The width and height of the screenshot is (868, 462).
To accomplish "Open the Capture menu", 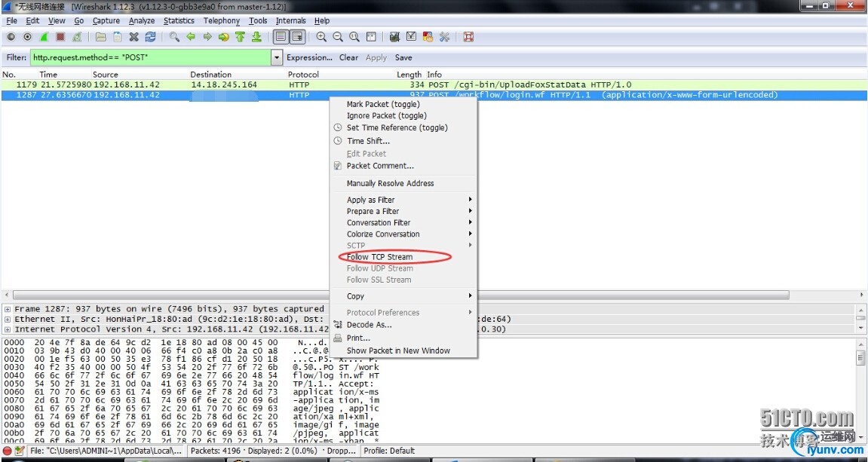I will 106,20.
